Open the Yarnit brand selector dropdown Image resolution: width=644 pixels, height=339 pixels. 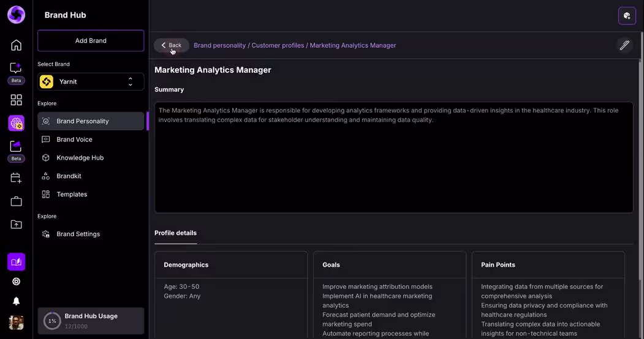[x=91, y=81]
